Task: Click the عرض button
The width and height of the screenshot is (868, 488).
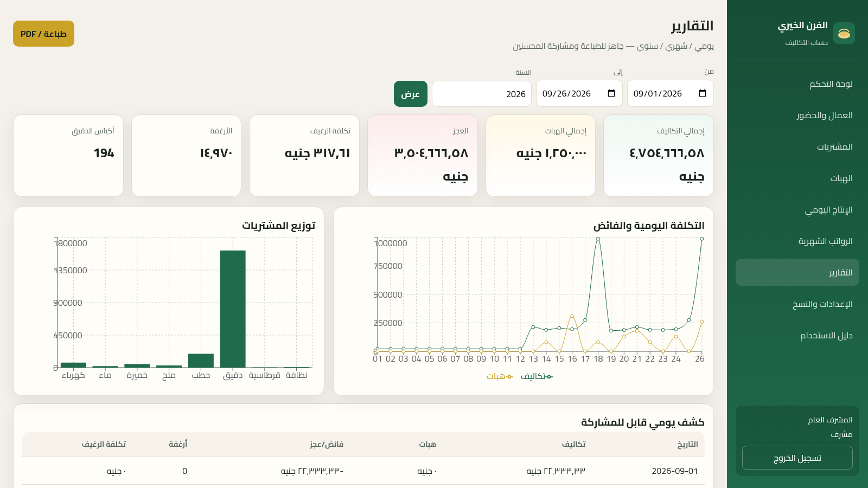Action: click(x=411, y=94)
